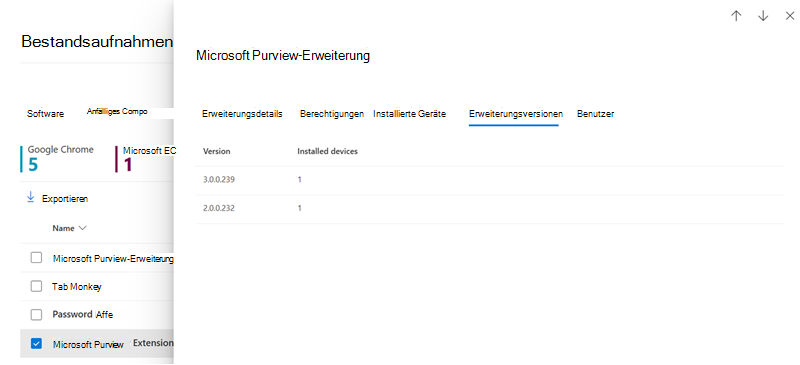
Task: Go to next item with down arrow
Action: point(763,16)
